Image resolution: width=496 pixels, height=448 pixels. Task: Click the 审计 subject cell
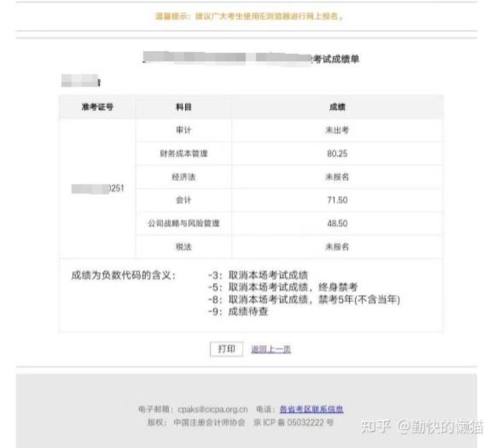point(184,130)
